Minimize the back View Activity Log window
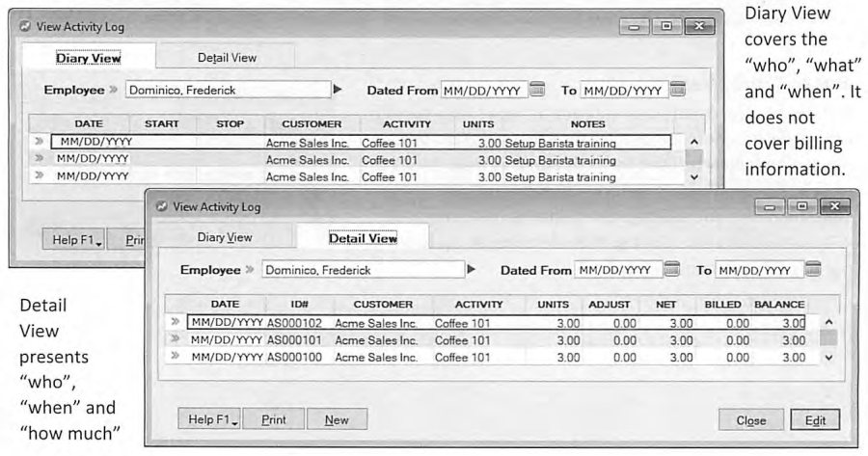 point(634,26)
